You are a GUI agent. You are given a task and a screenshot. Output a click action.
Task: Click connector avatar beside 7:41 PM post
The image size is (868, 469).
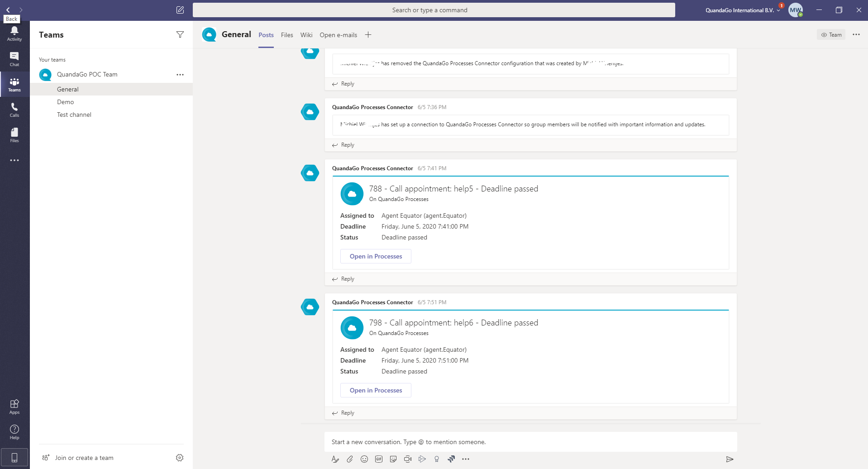tap(310, 173)
